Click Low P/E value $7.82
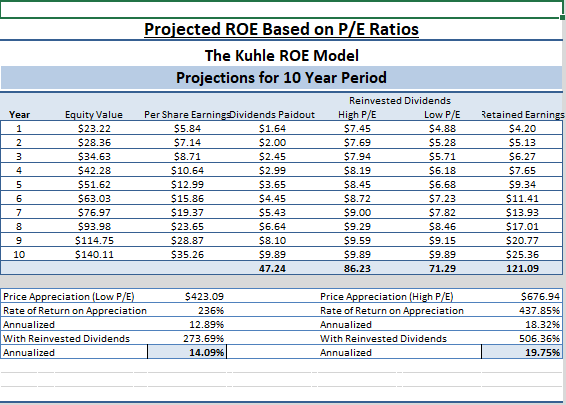The width and height of the screenshot is (566, 405). tap(442, 213)
